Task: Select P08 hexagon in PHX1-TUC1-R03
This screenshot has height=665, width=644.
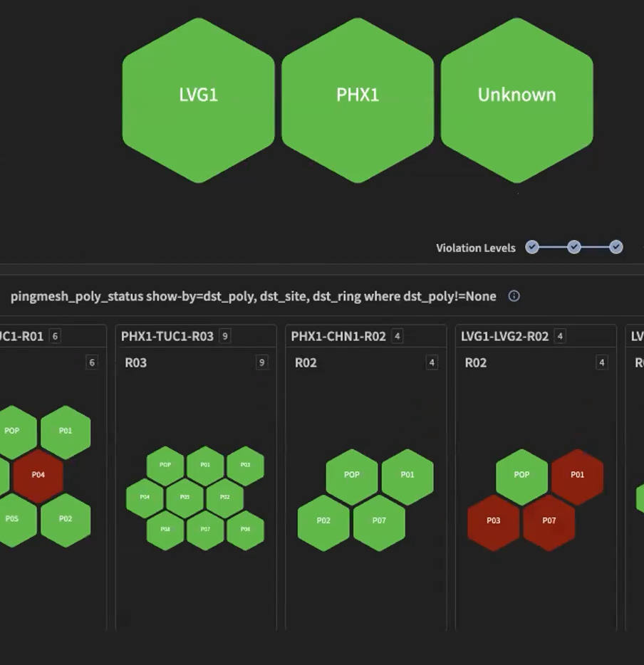Action: tap(165, 529)
